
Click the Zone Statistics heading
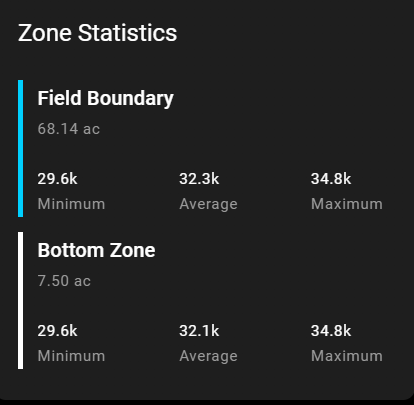click(x=97, y=33)
